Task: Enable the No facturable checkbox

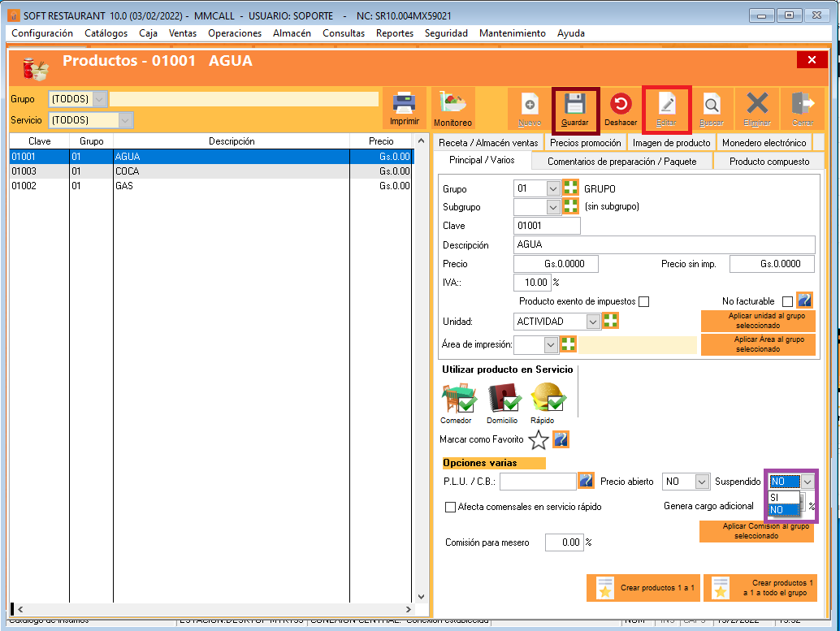Action: pyautogui.click(x=786, y=301)
